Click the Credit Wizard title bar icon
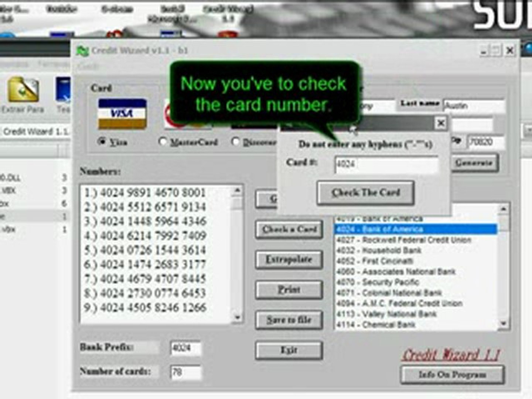The width and height of the screenshot is (532, 399). 82,51
